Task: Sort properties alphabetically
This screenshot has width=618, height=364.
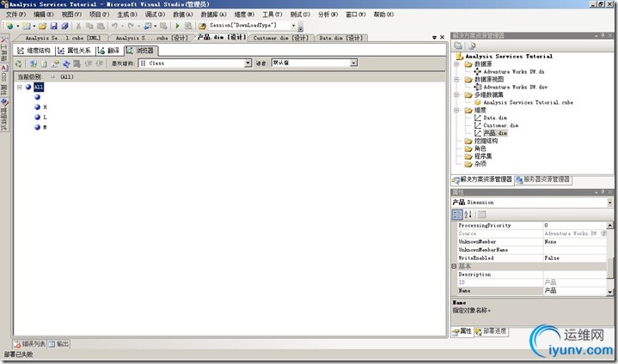Action: [468, 215]
